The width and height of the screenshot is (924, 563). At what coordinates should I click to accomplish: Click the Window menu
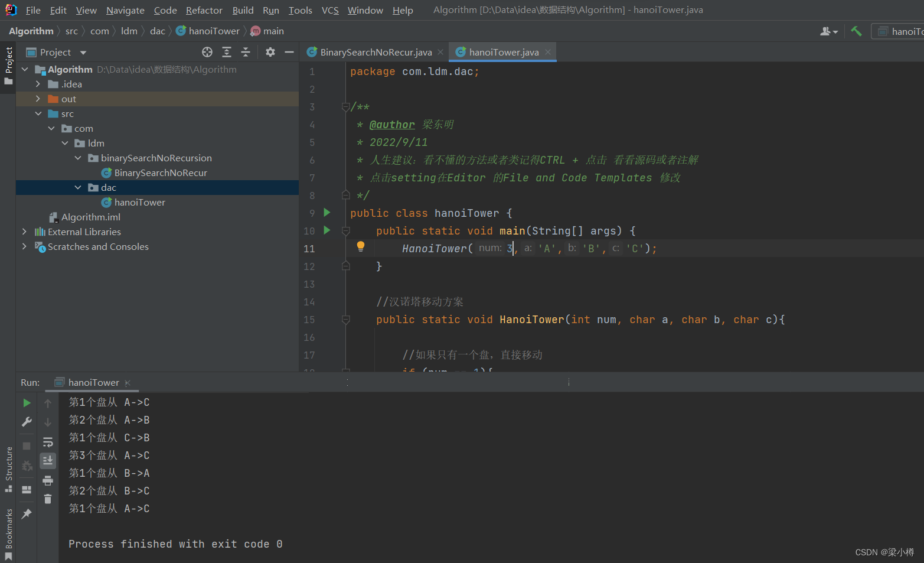pos(365,10)
